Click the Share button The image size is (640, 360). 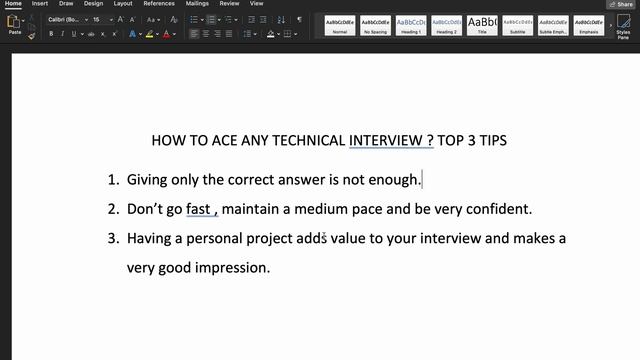click(621, 4)
